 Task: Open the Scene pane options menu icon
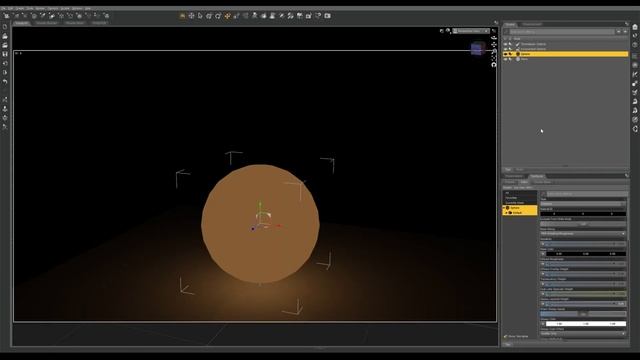click(x=627, y=24)
